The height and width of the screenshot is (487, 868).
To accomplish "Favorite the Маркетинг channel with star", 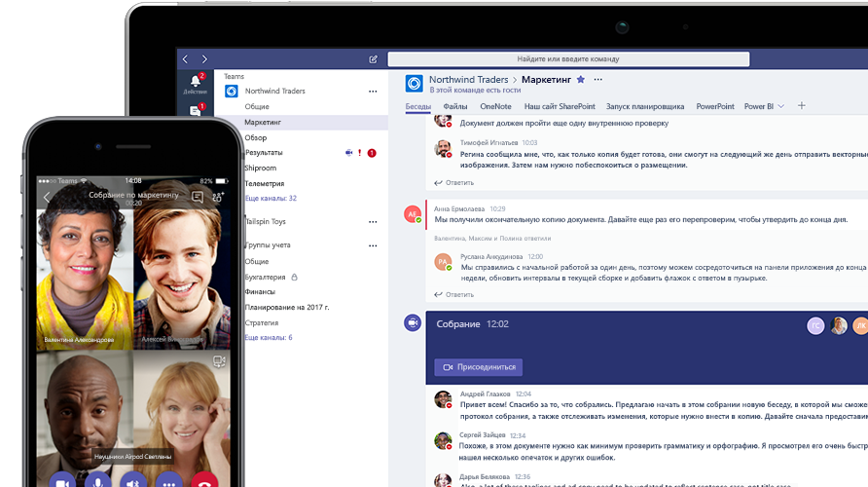I will coord(581,79).
